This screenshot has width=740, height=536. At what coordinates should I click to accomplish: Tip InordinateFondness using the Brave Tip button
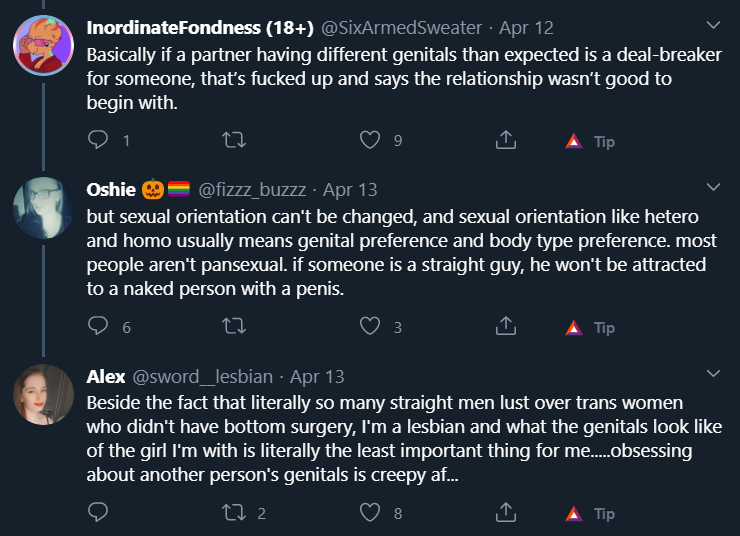[x=590, y=141]
